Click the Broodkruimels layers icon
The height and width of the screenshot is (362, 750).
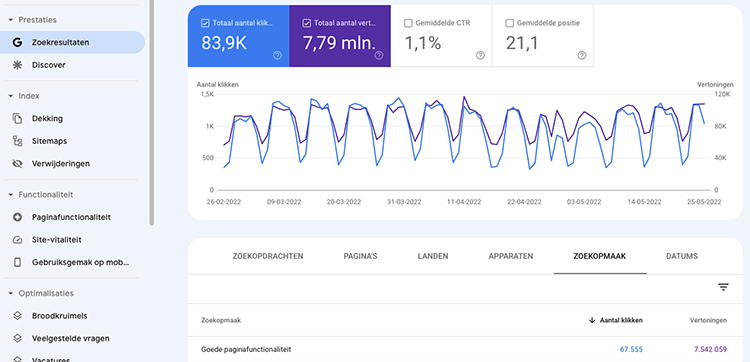(17, 316)
